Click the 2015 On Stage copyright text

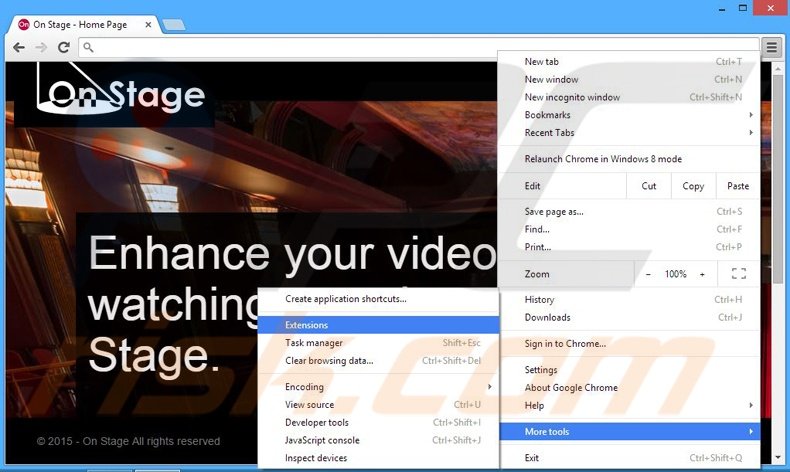point(128,441)
